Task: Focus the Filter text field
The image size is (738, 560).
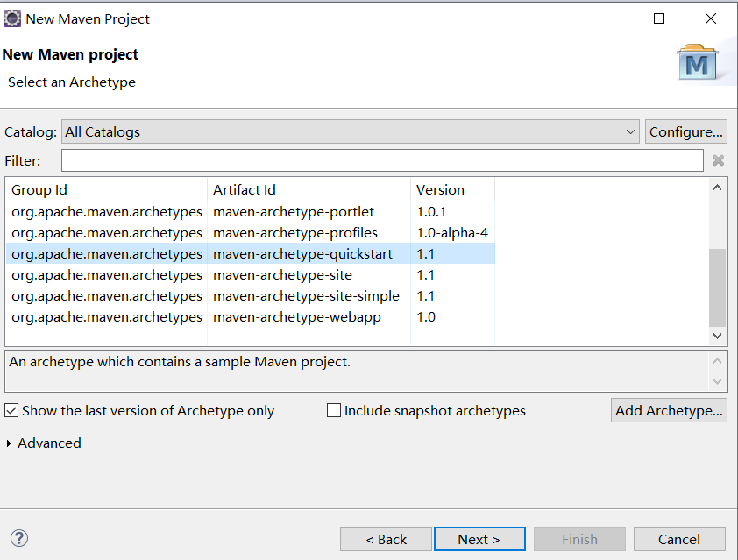Action: click(x=382, y=160)
